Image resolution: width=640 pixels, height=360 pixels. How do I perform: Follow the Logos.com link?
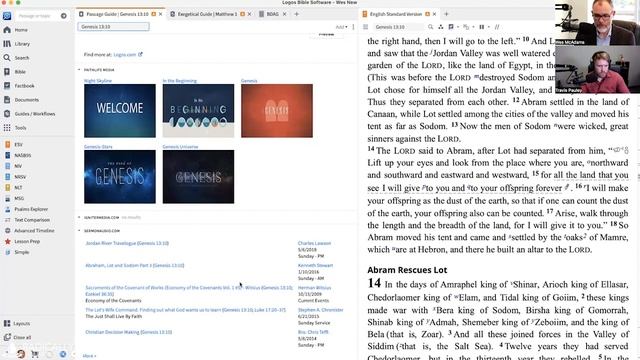(x=125, y=54)
